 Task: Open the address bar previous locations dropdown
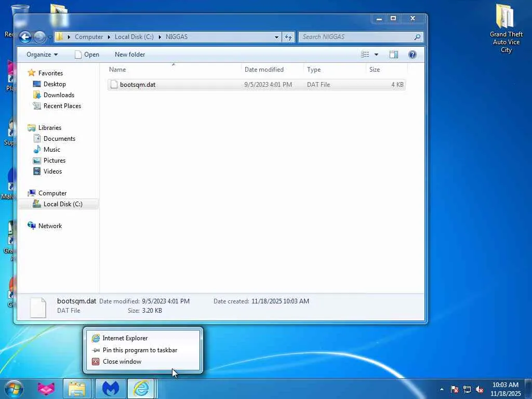coord(276,37)
